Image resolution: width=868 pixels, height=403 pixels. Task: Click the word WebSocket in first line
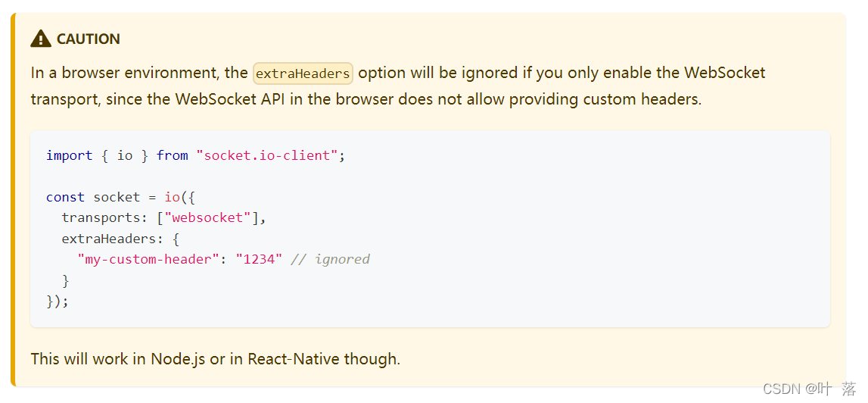[724, 73]
